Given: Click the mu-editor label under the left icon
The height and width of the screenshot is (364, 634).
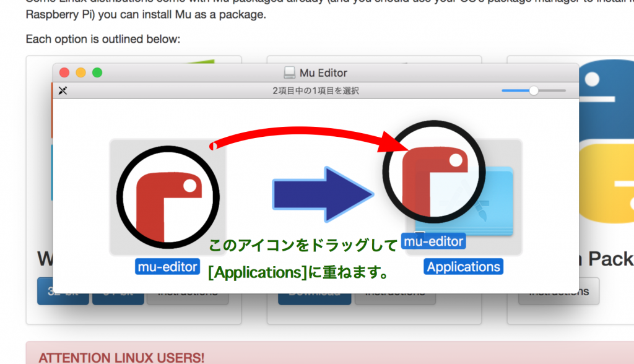Looking at the screenshot, I should (x=167, y=267).
